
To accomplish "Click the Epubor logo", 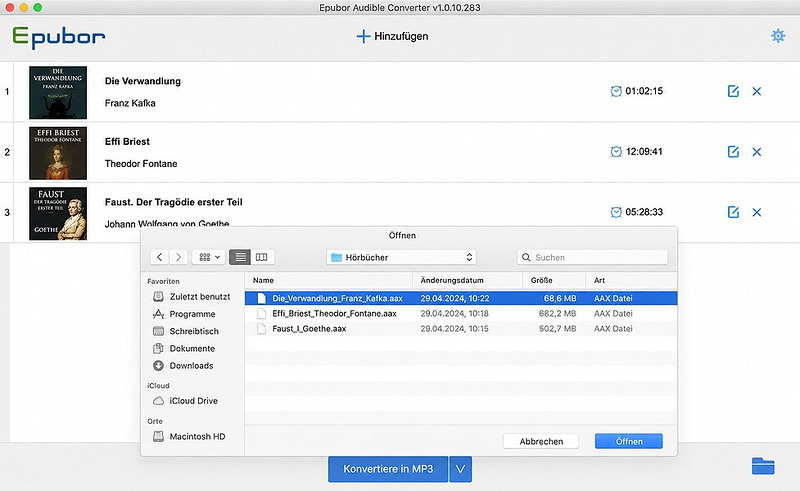I will click(59, 37).
